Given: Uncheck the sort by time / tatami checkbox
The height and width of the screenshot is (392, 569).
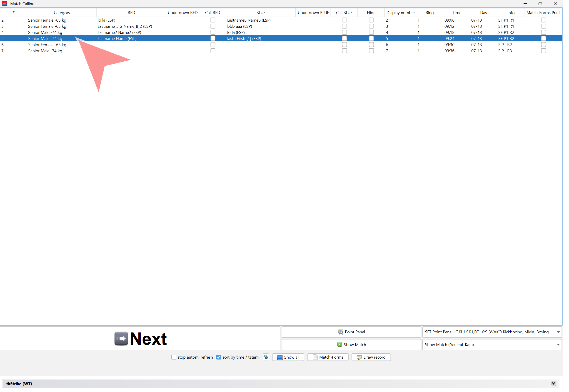Looking at the screenshot, I should [219, 357].
